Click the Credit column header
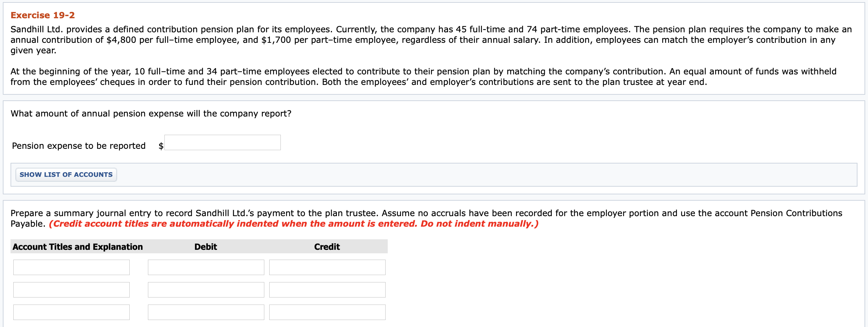The width and height of the screenshot is (868, 327). coord(327,247)
